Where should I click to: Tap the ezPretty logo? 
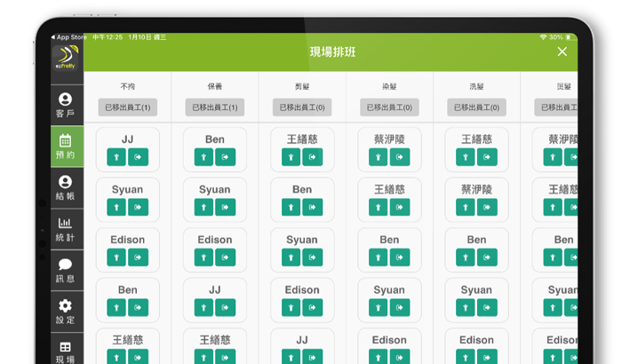(66, 58)
